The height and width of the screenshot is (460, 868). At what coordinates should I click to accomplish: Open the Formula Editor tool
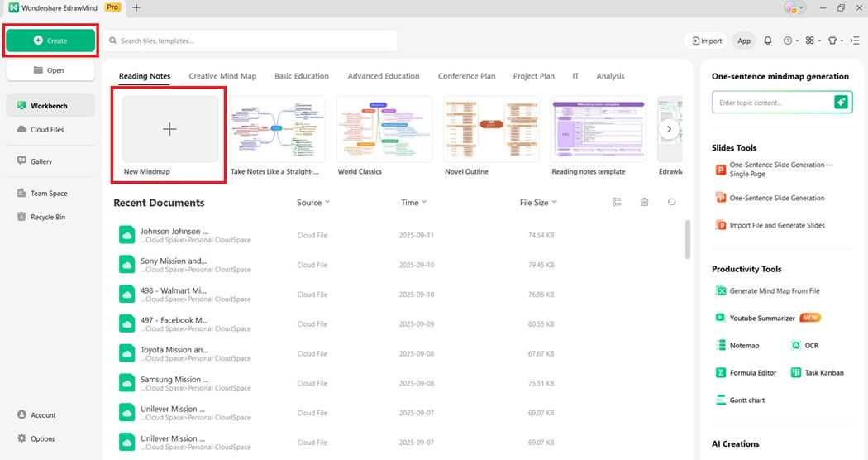coord(746,372)
